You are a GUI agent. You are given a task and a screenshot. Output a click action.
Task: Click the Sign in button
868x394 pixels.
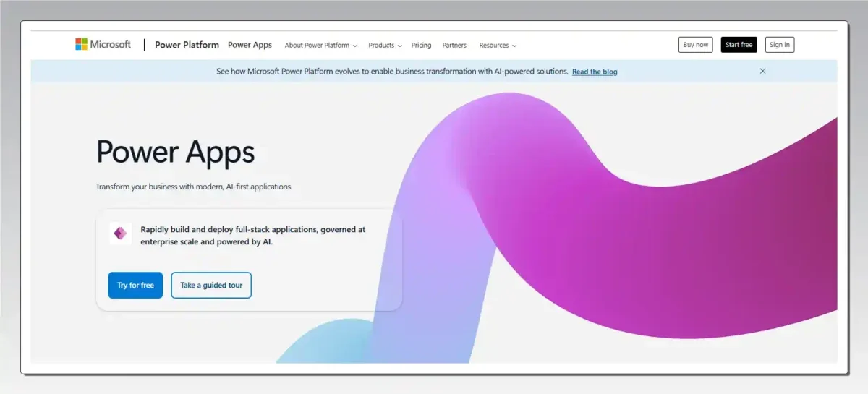coord(780,45)
